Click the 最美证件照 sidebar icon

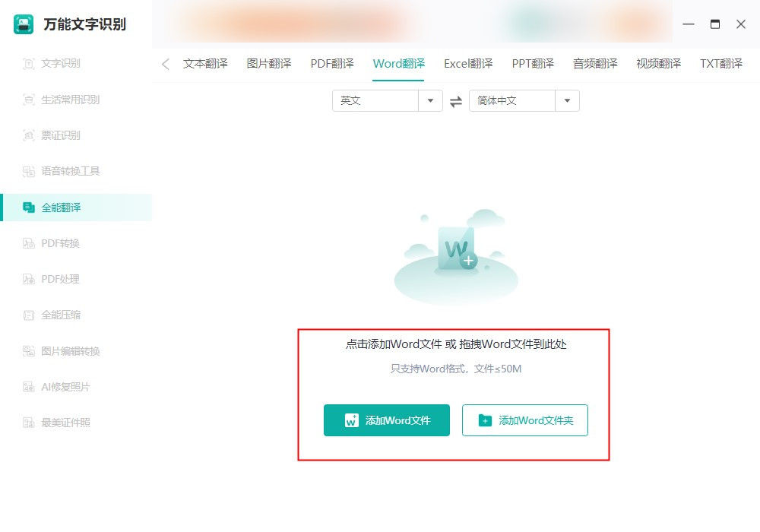pyautogui.click(x=29, y=423)
